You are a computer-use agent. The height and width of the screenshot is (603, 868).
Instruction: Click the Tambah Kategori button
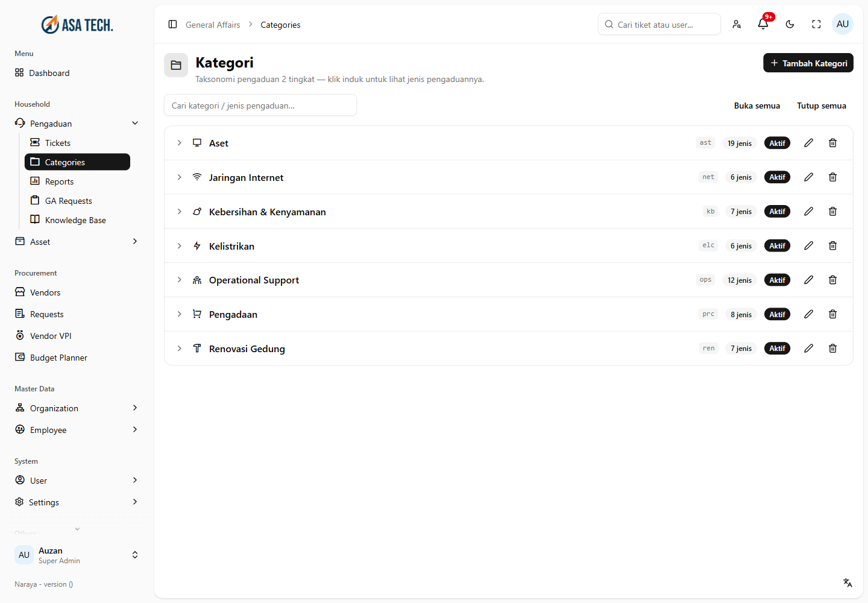pos(808,63)
